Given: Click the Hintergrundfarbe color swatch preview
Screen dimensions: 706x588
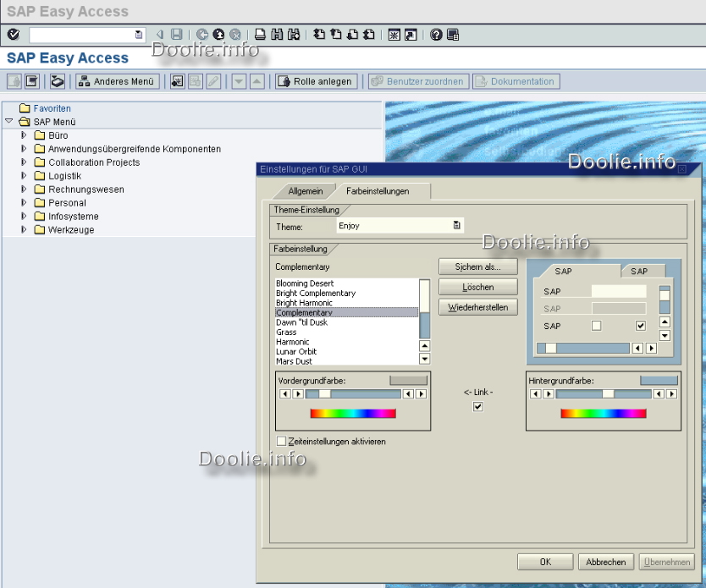Looking at the screenshot, I should point(659,381).
